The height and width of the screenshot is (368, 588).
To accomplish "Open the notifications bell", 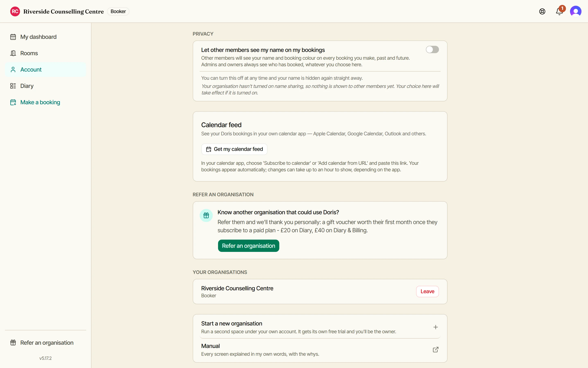I will coord(559,11).
